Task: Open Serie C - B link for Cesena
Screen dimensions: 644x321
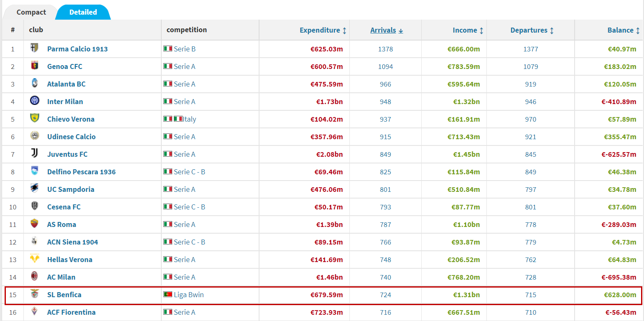Action: click(x=190, y=207)
